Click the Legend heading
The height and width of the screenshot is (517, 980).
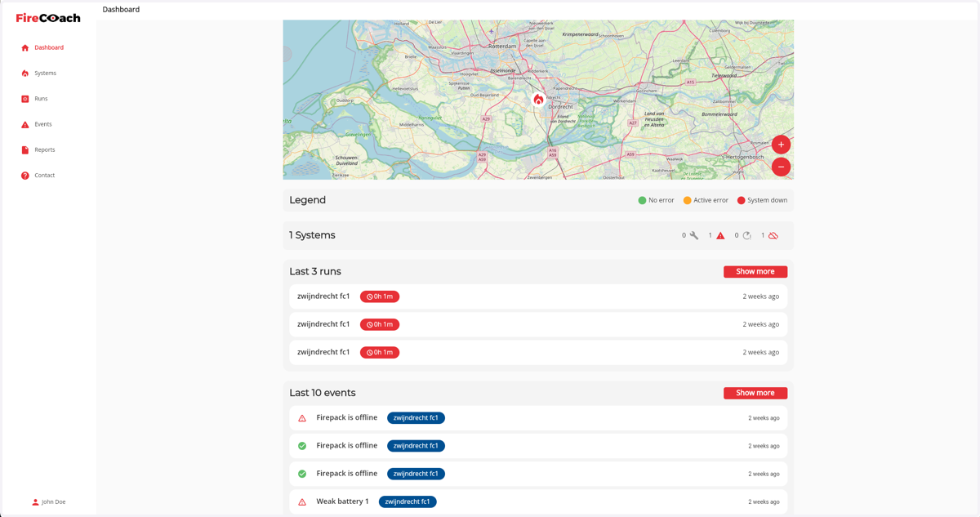coord(307,200)
